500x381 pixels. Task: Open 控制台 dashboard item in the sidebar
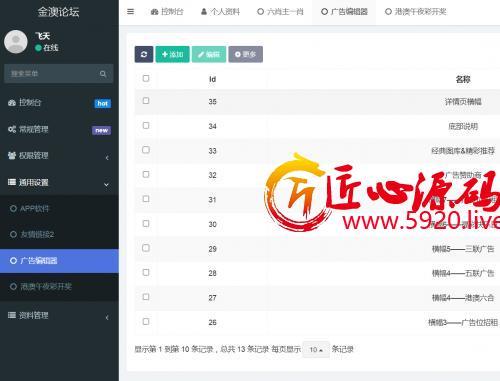59,103
